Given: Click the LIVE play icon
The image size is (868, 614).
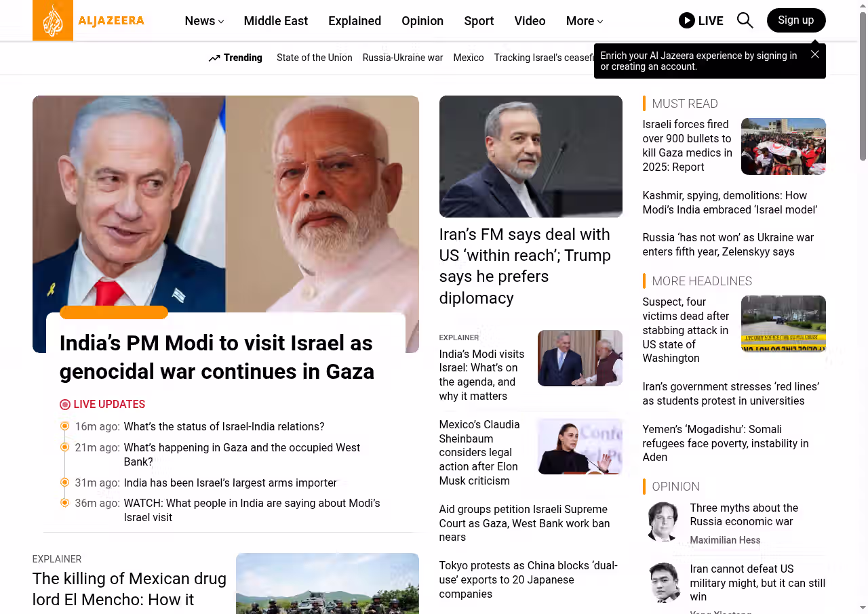Looking at the screenshot, I should click(686, 20).
